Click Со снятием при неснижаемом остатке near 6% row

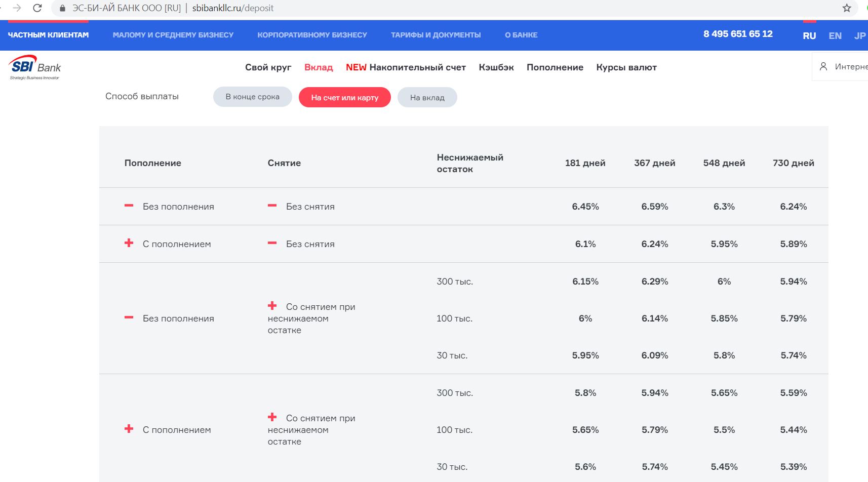click(x=311, y=318)
